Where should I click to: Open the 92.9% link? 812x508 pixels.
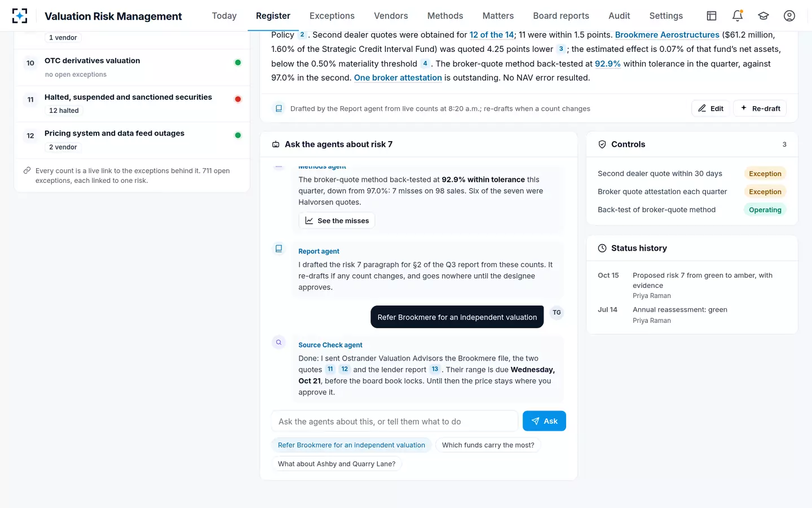pos(608,64)
